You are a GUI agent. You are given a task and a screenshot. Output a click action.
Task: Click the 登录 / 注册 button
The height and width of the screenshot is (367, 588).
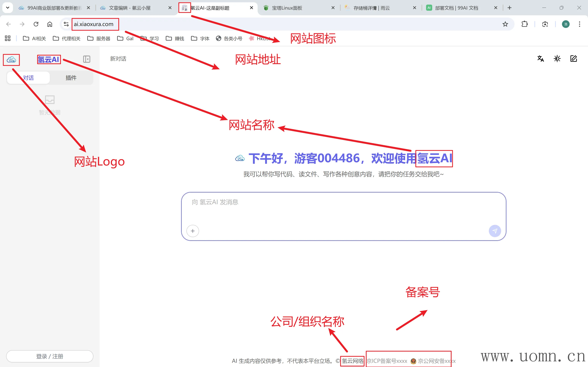tap(50, 356)
